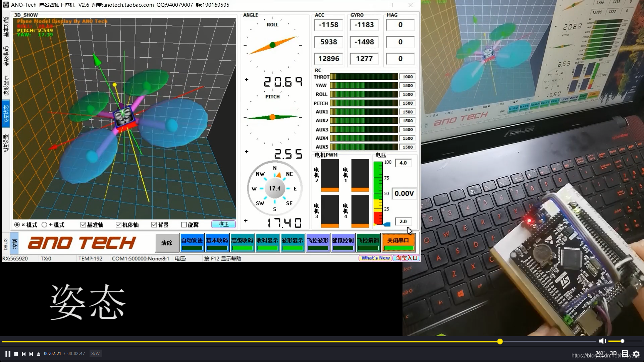Uncheck the 基准轴 checkbox
The width and height of the screenshot is (644, 362).
83,225
